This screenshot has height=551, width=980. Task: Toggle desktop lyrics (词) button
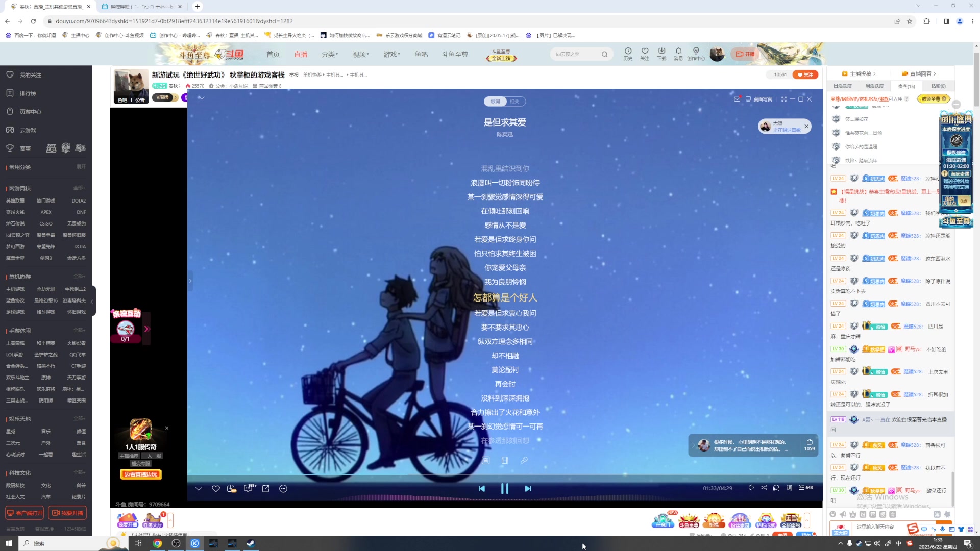tap(789, 488)
